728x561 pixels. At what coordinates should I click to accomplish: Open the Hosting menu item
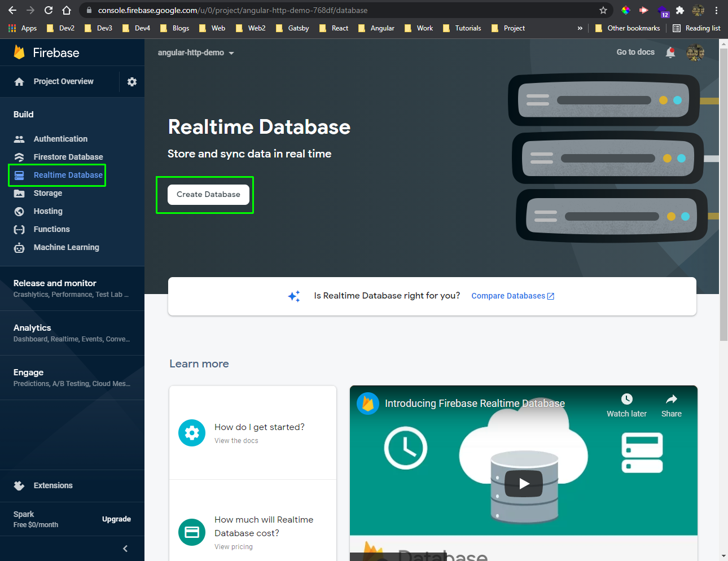pyautogui.click(x=48, y=211)
